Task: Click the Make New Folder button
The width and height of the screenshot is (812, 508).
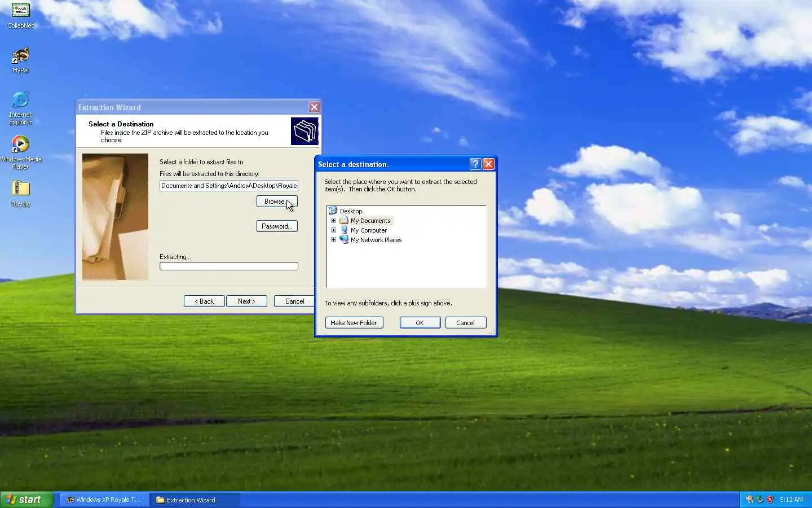Action: pos(354,322)
